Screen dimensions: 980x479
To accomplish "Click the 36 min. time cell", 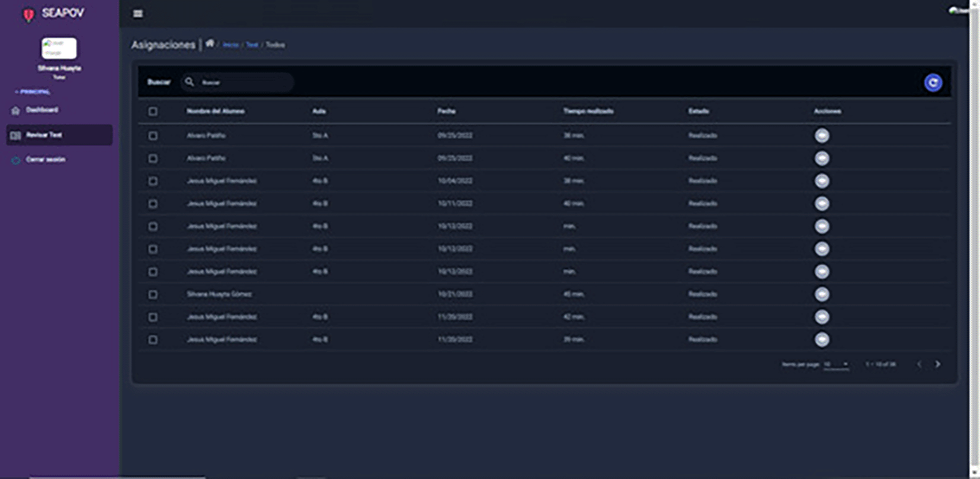I will (x=574, y=136).
